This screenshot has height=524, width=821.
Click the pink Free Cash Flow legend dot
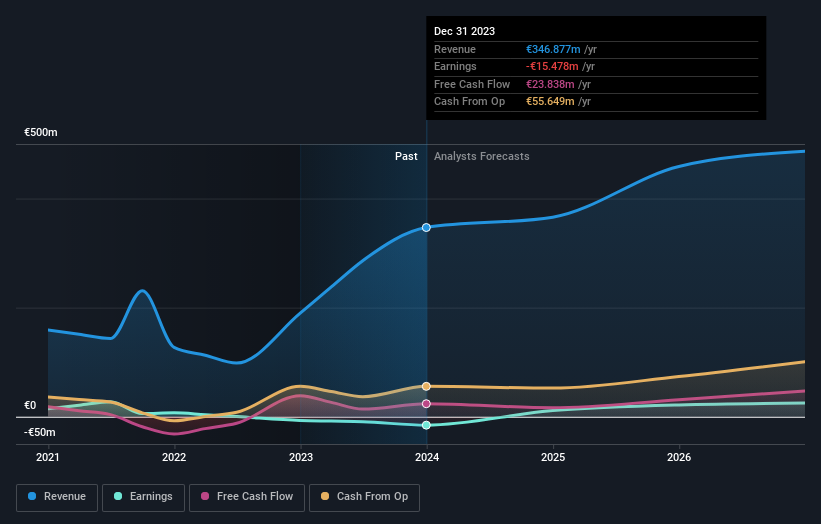click(x=205, y=496)
